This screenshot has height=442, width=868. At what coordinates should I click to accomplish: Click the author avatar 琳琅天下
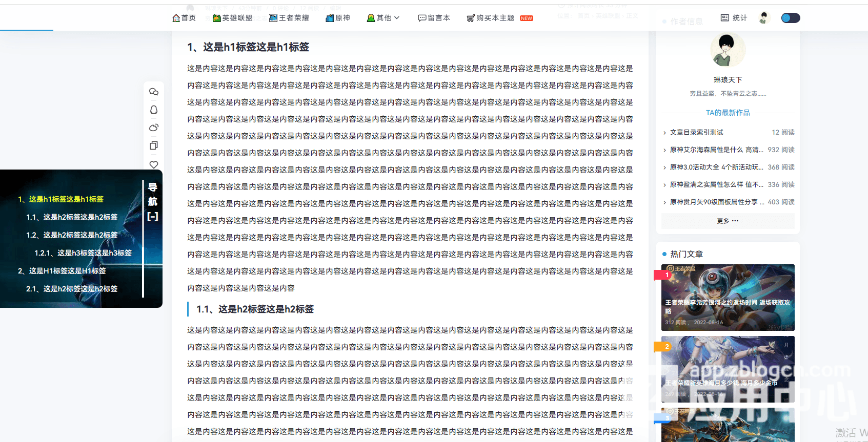[x=728, y=50]
